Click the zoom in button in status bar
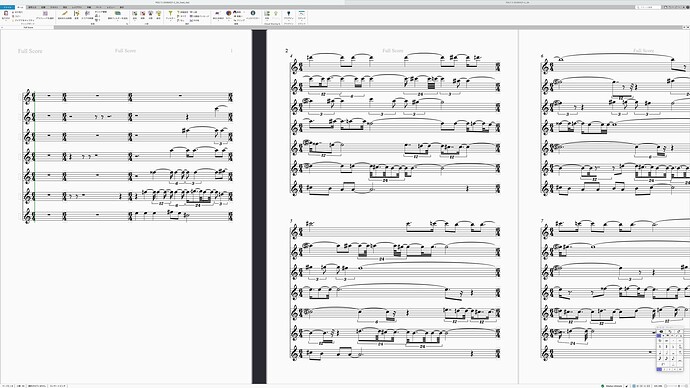This screenshot has width=690, height=388. [x=686, y=386]
